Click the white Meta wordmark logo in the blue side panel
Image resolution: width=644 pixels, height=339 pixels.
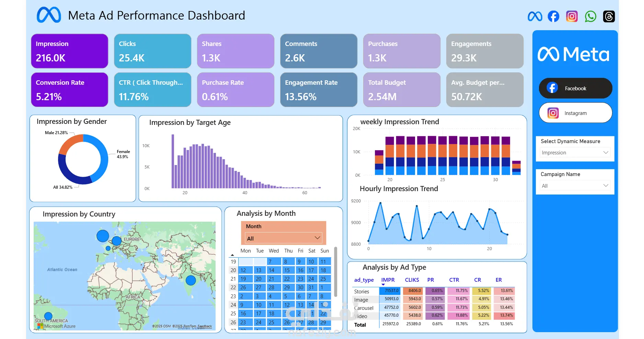pos(573,54)
